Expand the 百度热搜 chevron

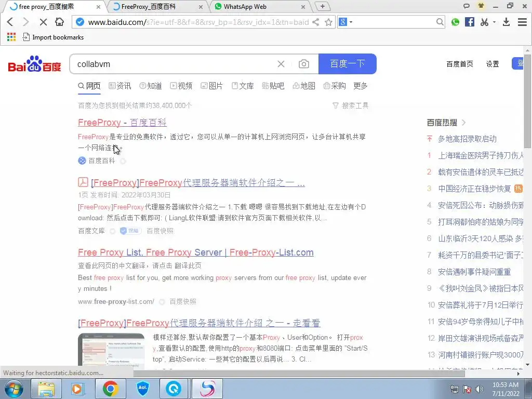[464, 123]
